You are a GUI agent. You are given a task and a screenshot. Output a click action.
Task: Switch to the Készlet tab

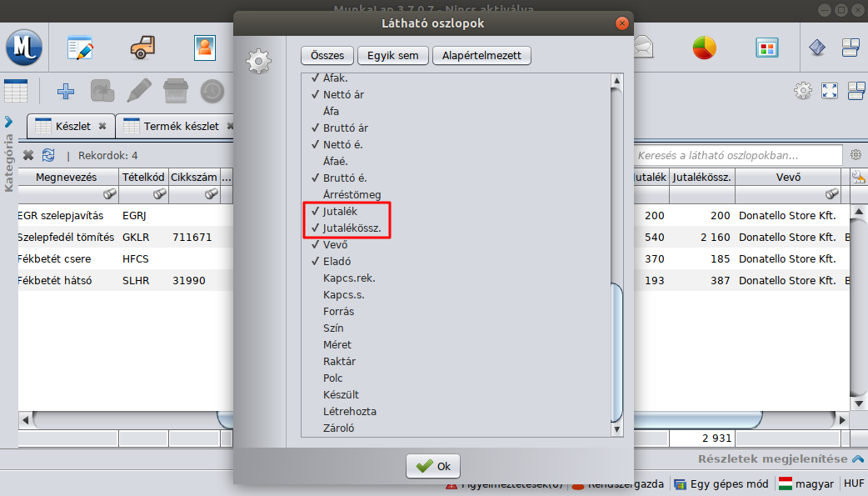(x=72, y=127)
